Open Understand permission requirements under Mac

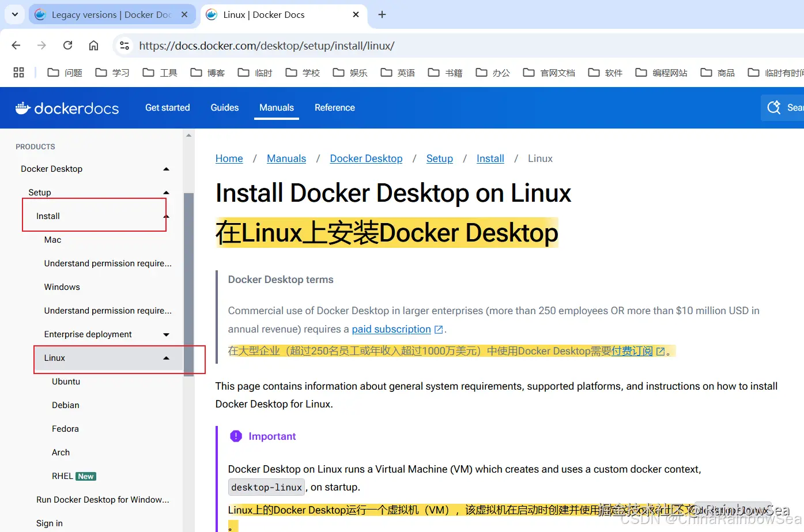[108, 263]
